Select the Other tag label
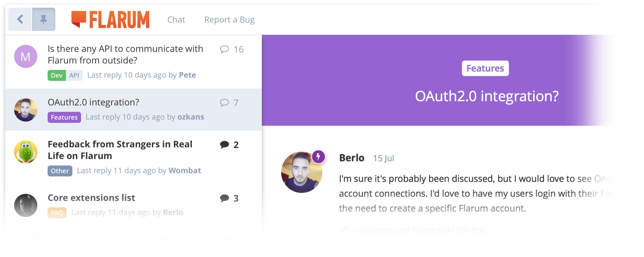Screen dimensions: 644x257 [60, 171]
